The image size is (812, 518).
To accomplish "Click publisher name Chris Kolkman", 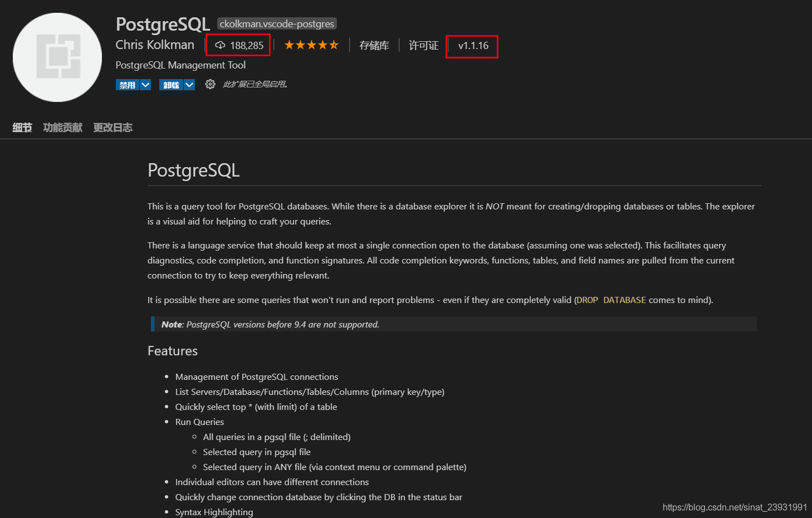I will coord(155,45).
